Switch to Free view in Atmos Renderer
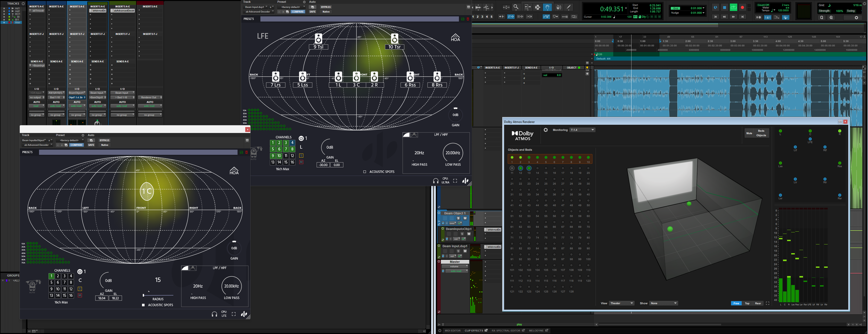The image size is (868, 334). (x=736, y=303)
